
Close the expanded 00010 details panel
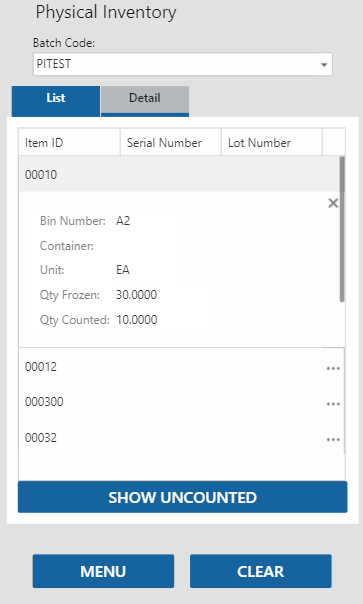pyautogui.click(x=333, y=203)
